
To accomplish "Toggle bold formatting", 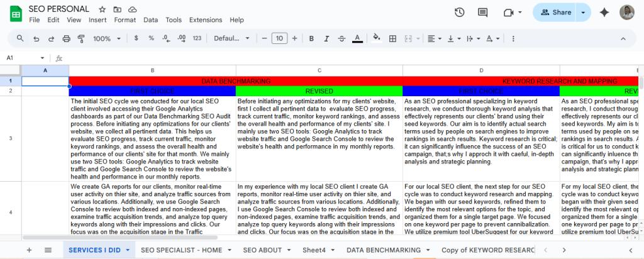I will 311,38.
